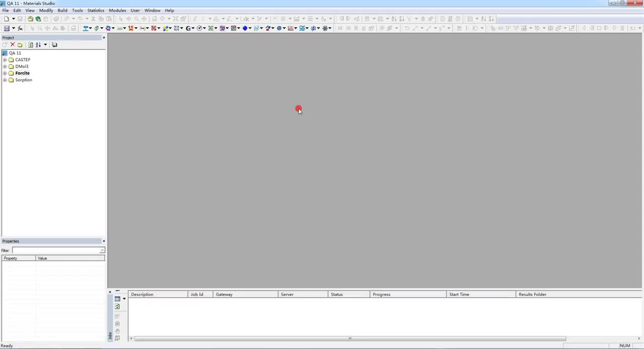644x349 pixels.
Task: Open the dropdown beside the blue sphere module icon
Action: pos(250,28)
